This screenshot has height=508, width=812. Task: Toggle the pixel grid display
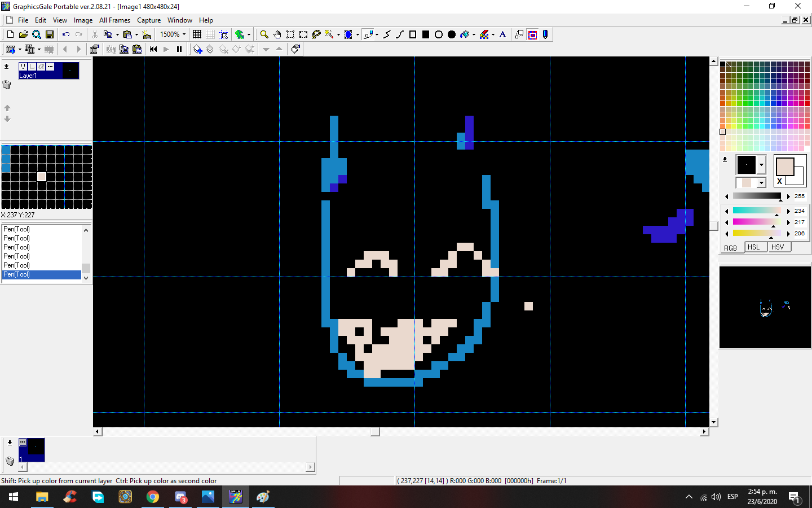click(x=197, y=34)
